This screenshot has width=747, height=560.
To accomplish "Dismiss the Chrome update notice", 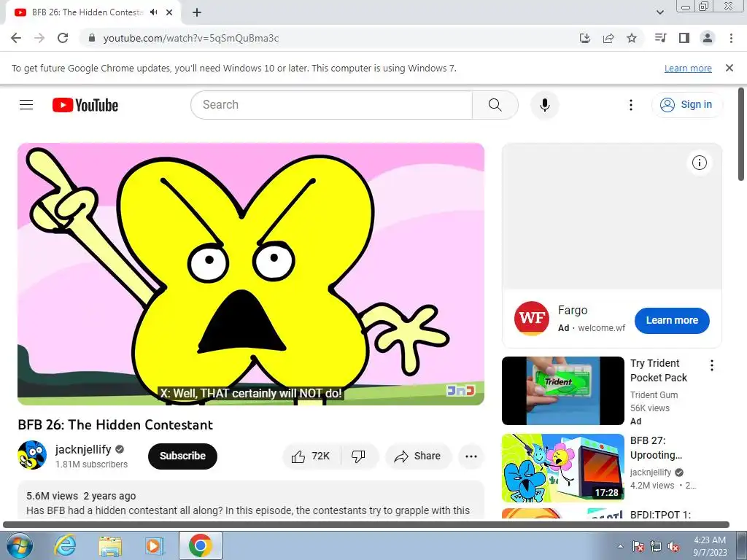I will [729, 68].
